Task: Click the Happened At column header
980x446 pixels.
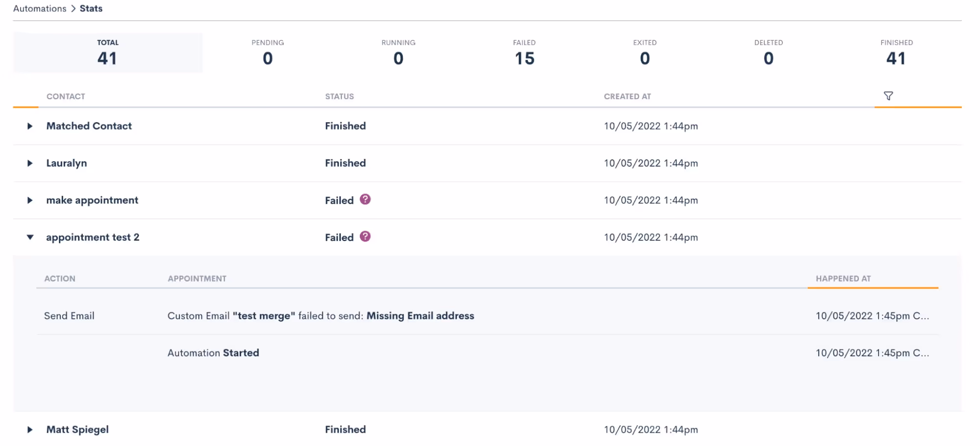Action: [x=843, y=279]
